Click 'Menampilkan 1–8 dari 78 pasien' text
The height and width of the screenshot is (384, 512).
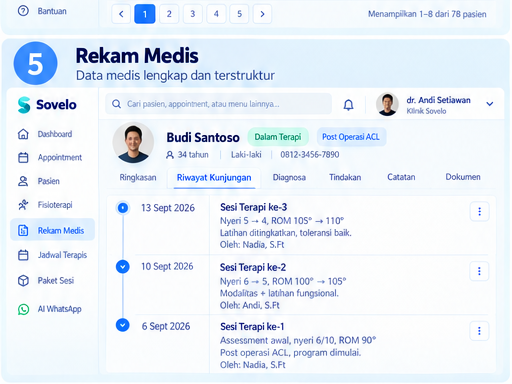427,14
